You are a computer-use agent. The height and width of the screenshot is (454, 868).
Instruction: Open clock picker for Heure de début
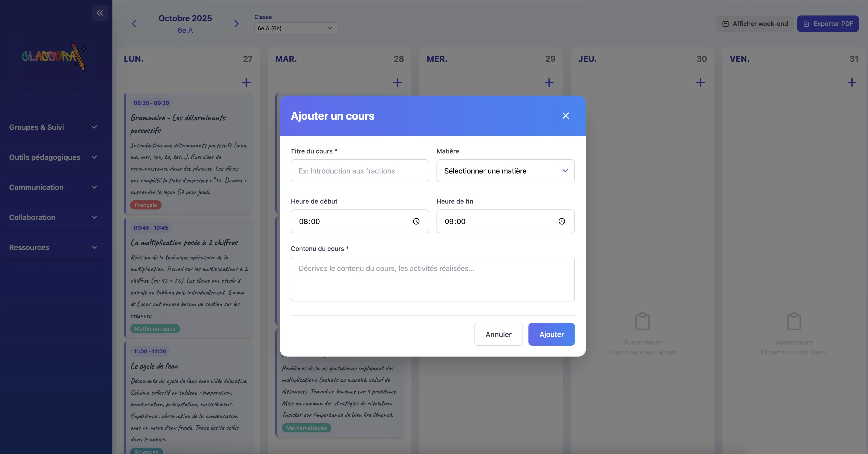click(x=416, y=222)
